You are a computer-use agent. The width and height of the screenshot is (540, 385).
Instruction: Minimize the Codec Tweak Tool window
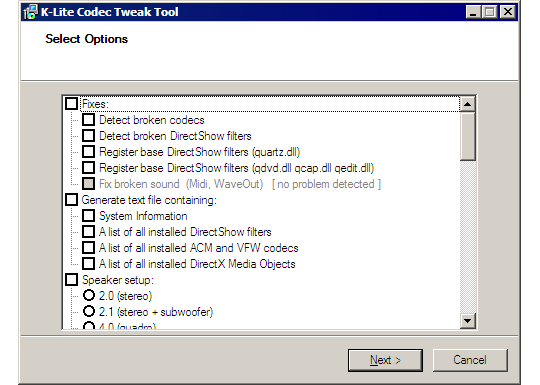473,12
